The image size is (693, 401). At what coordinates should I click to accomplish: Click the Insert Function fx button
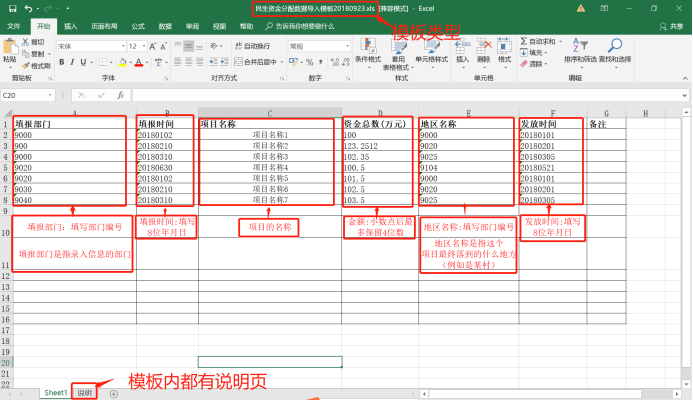[x=120, y=95]
